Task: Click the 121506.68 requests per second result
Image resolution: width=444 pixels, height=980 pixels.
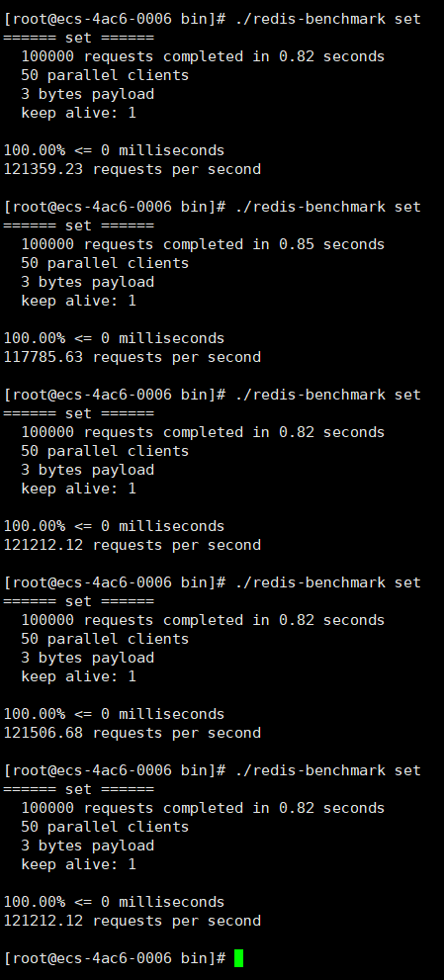Action: tap(132, 733)
